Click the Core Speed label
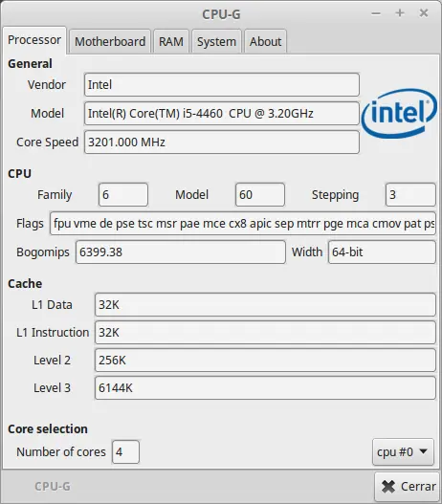The height and width of the screenshot is (504, 442). point(47,142)
